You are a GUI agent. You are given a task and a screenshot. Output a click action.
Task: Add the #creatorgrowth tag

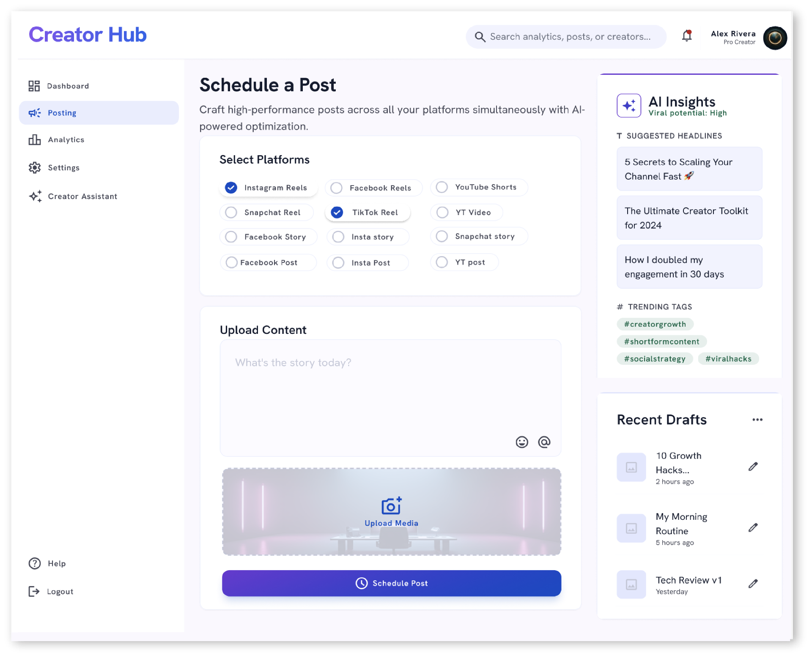(x=655, y=324)
